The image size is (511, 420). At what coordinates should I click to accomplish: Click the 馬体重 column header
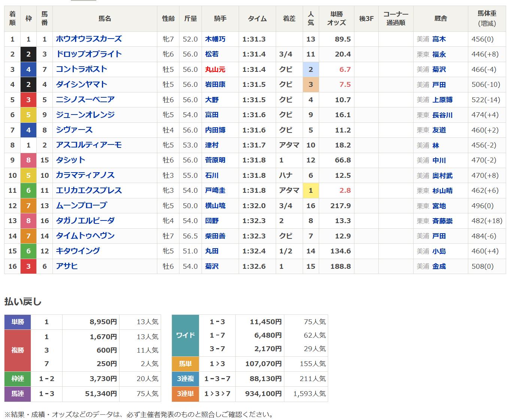pos(487,18)
